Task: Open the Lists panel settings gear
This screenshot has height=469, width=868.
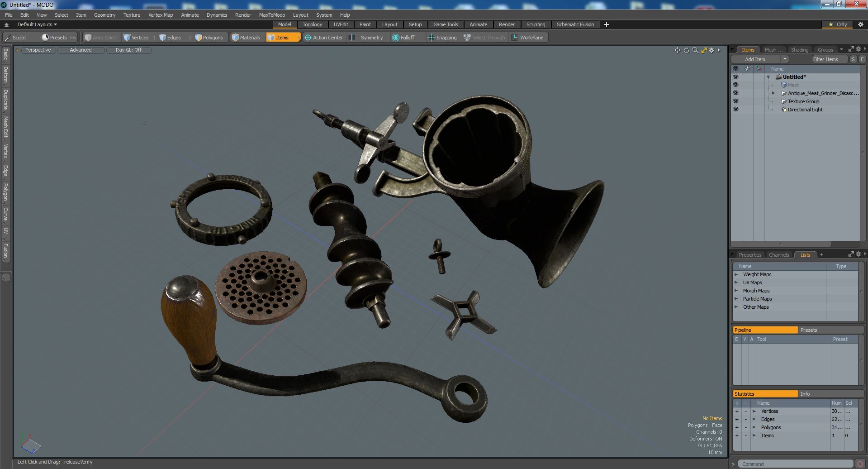Action: [x=858, y=254]
